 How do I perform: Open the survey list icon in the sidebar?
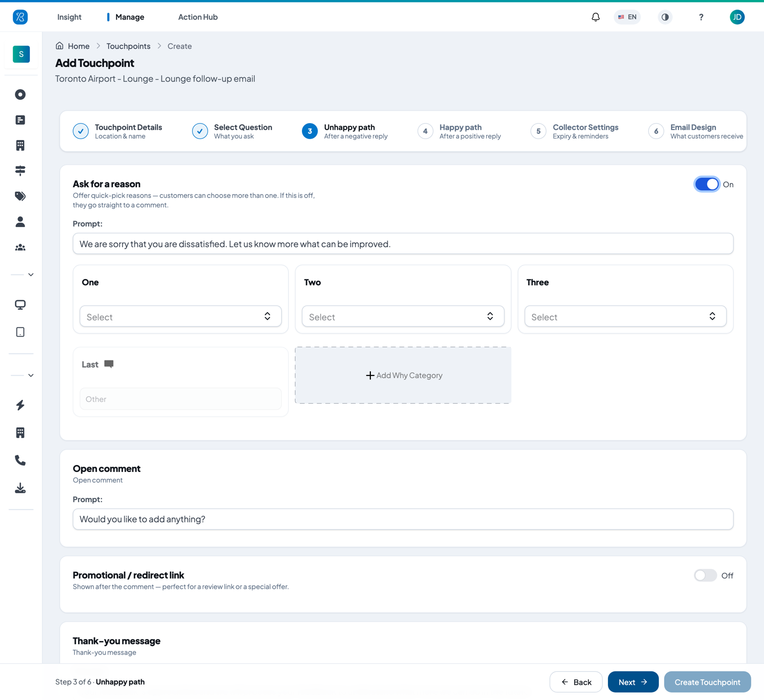click(20, 120)
